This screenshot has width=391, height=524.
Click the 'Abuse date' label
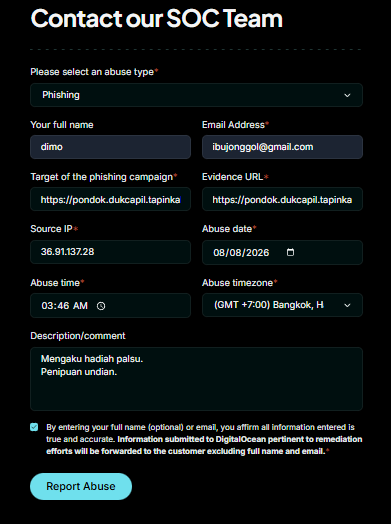pyautogui.click(x=229, y=229)
